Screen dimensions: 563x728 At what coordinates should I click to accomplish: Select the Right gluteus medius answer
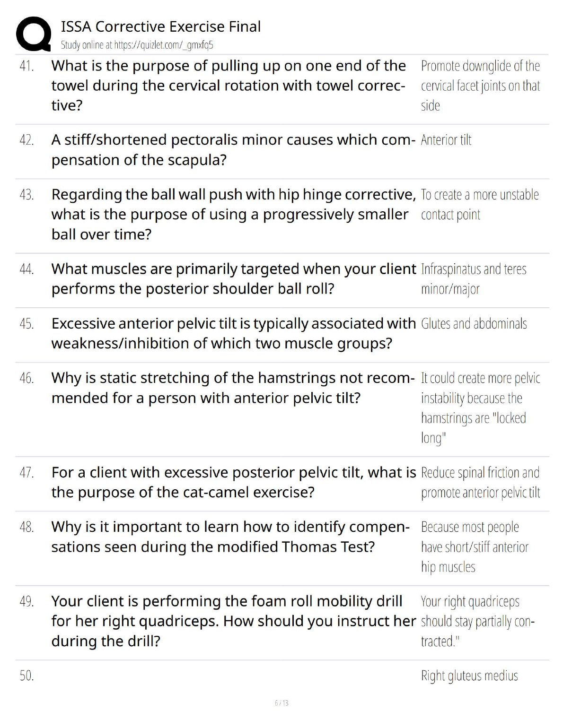click(469, 676)
